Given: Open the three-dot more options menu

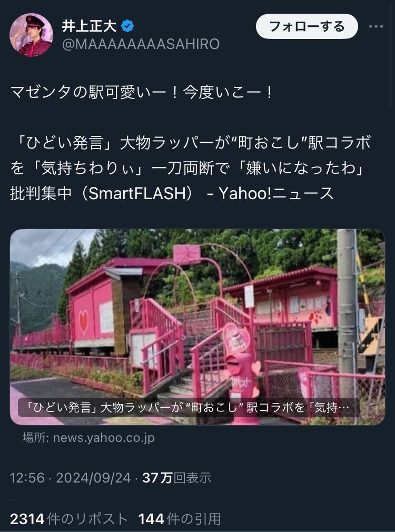Looking at the screenshot, I should 376,26.
